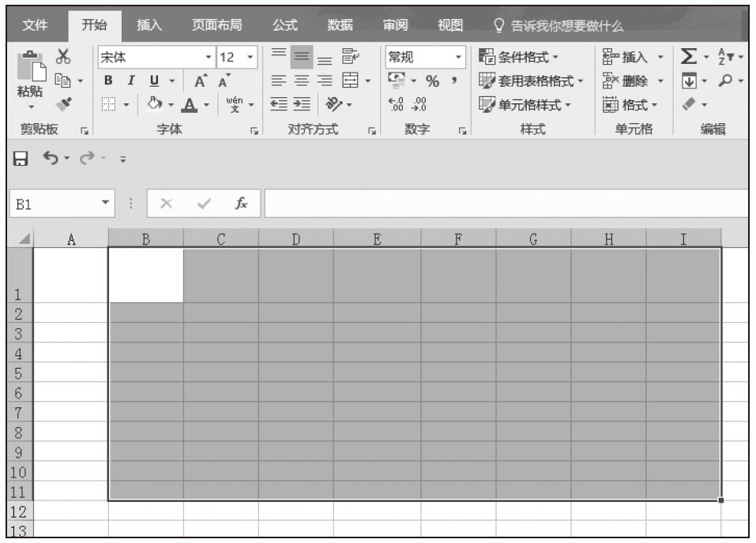Toggle bold formatting

pos(108,80)
